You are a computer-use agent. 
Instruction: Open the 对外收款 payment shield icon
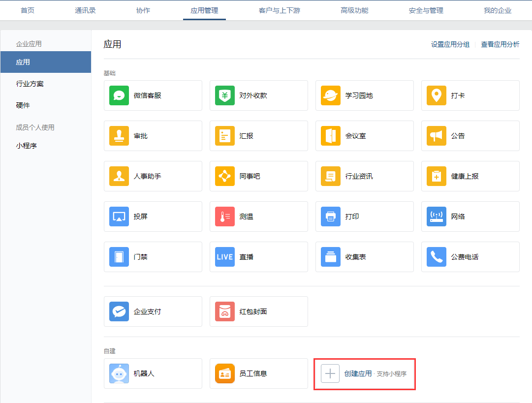click(225, 95)
